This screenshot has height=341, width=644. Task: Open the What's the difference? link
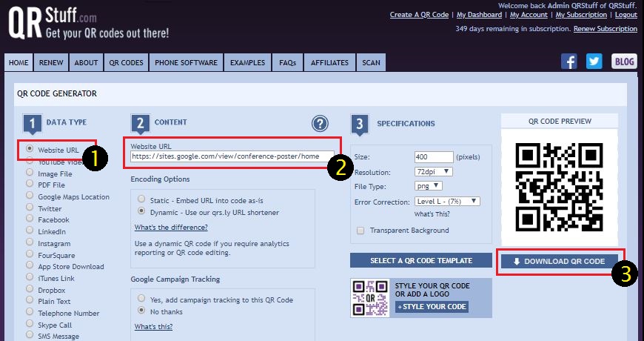[x=171, y=227]
